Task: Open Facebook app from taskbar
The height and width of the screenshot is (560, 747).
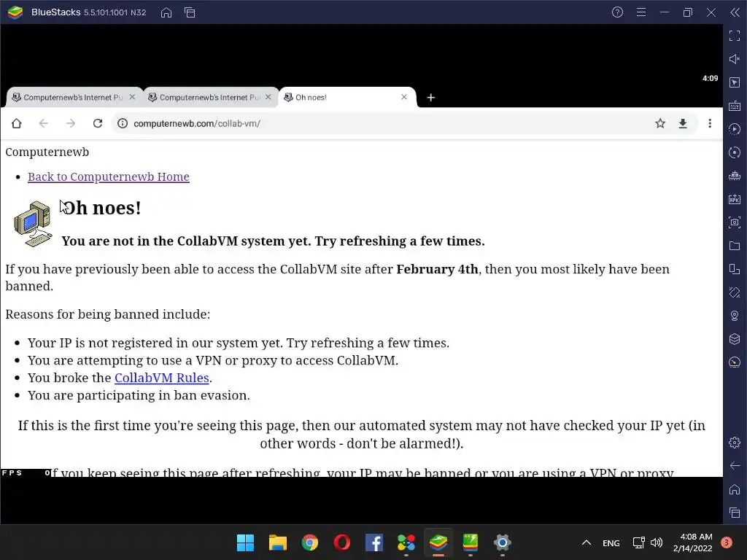Action: [x=374, y=542]
